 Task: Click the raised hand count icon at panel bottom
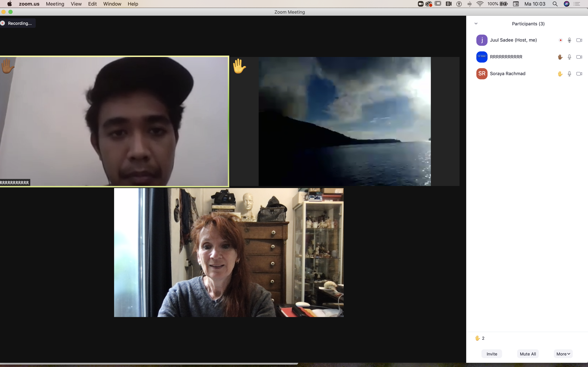coord(477,338)
